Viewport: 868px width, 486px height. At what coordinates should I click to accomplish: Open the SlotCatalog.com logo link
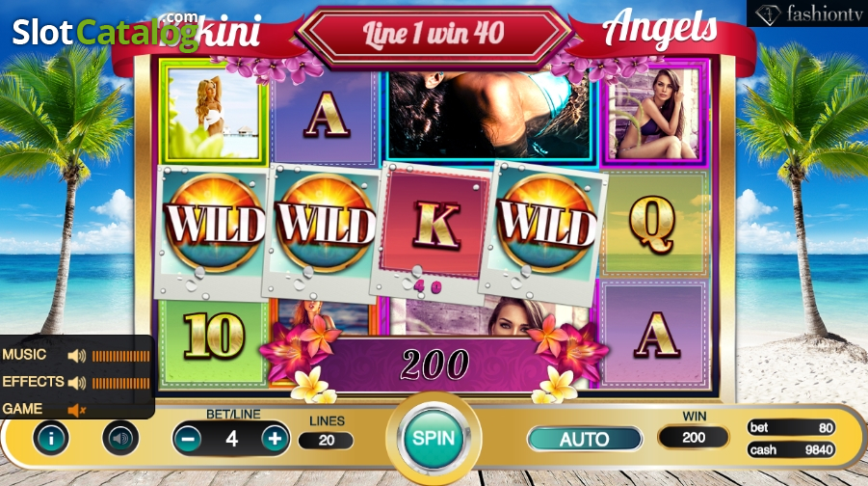[x=105, y=32]
